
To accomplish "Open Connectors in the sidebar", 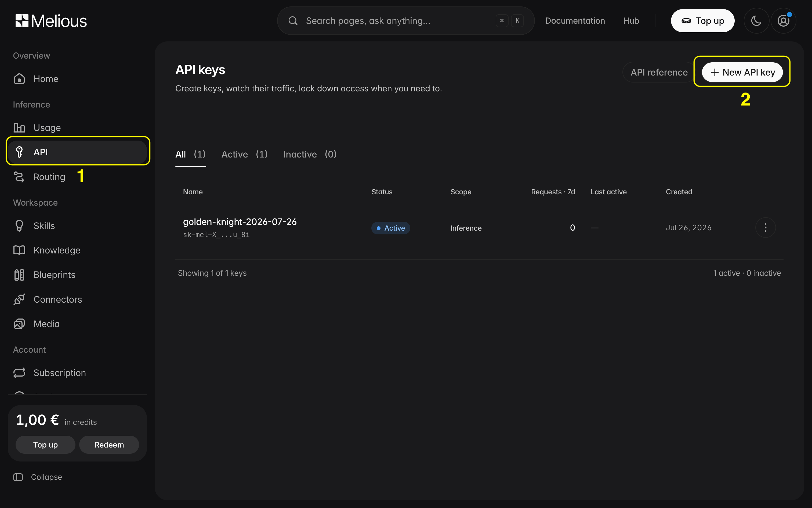I will (x=77, y=299).
